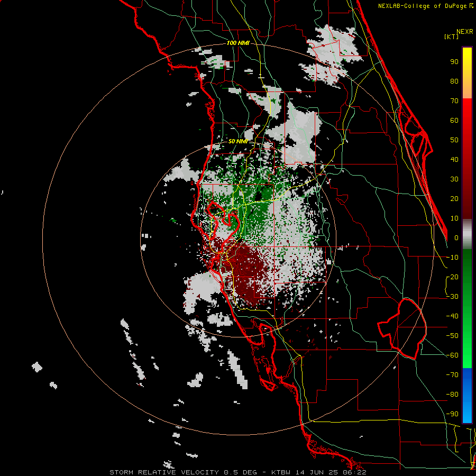Select the 80 value on velocity scale
Viewport: 476px width, 476px height.
[454, 81]
